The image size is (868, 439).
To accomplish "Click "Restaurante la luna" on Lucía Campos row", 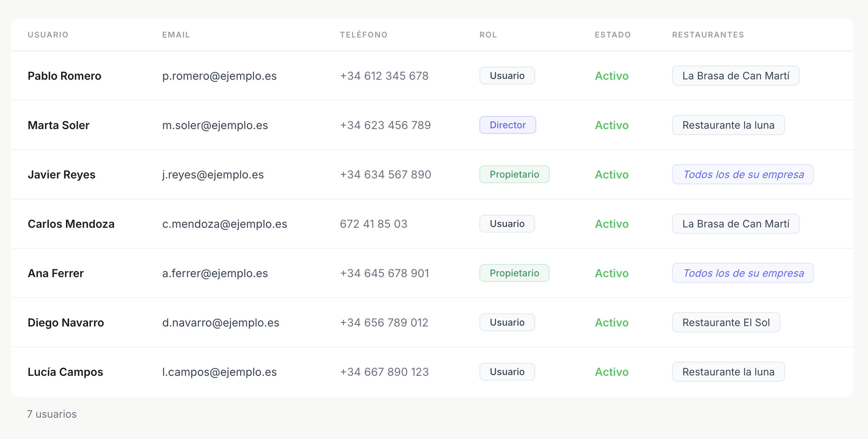I will [728, 371].
